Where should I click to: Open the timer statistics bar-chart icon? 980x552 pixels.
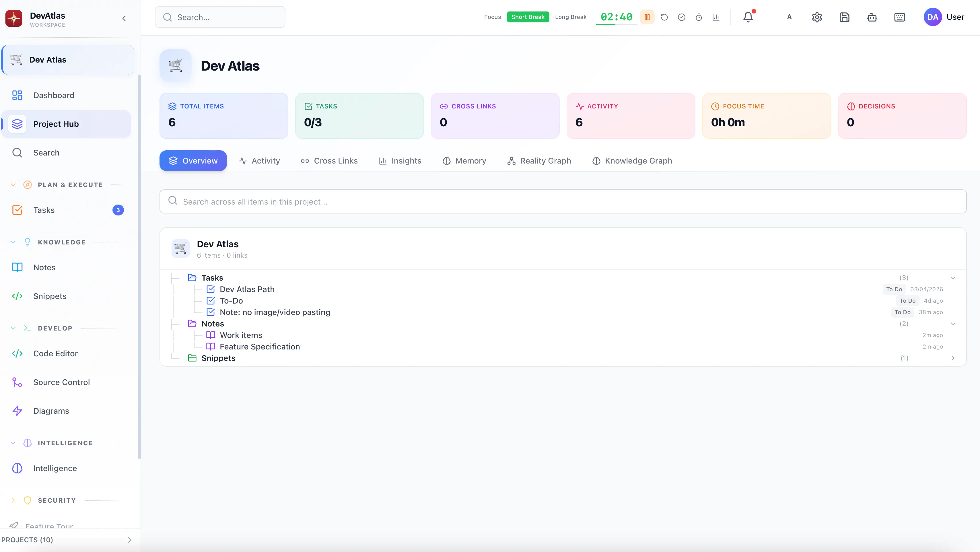tap(716, 17)
